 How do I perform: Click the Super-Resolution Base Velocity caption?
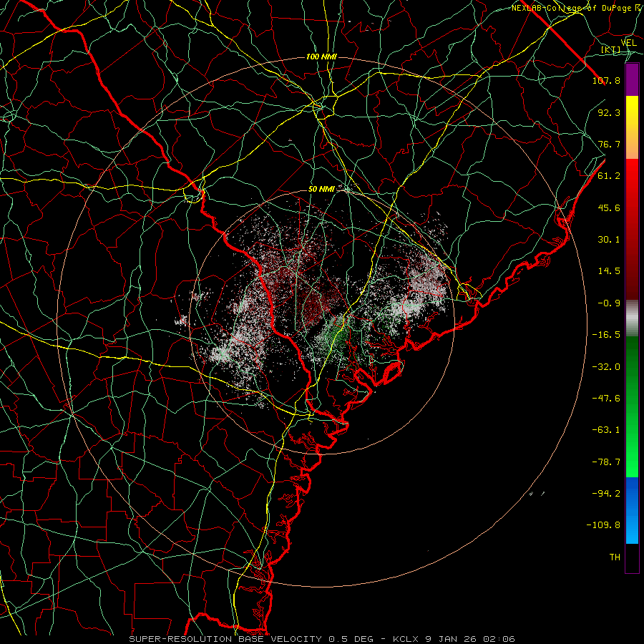(322, 639)
